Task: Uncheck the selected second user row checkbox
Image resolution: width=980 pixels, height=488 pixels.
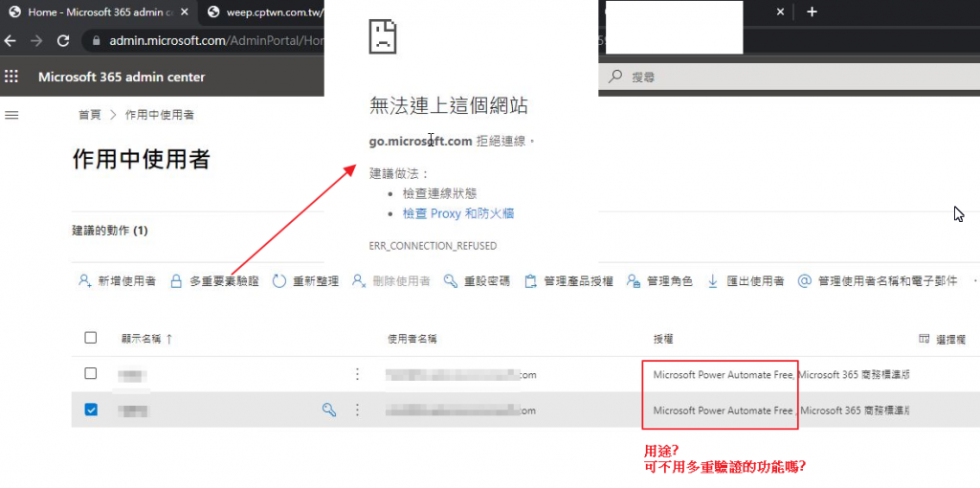Action: click(91, 410)
